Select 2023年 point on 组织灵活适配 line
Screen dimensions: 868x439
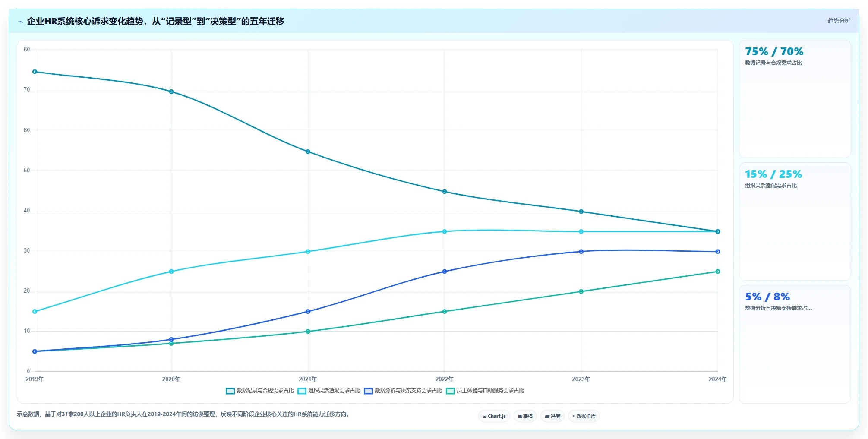coord(581,231)
